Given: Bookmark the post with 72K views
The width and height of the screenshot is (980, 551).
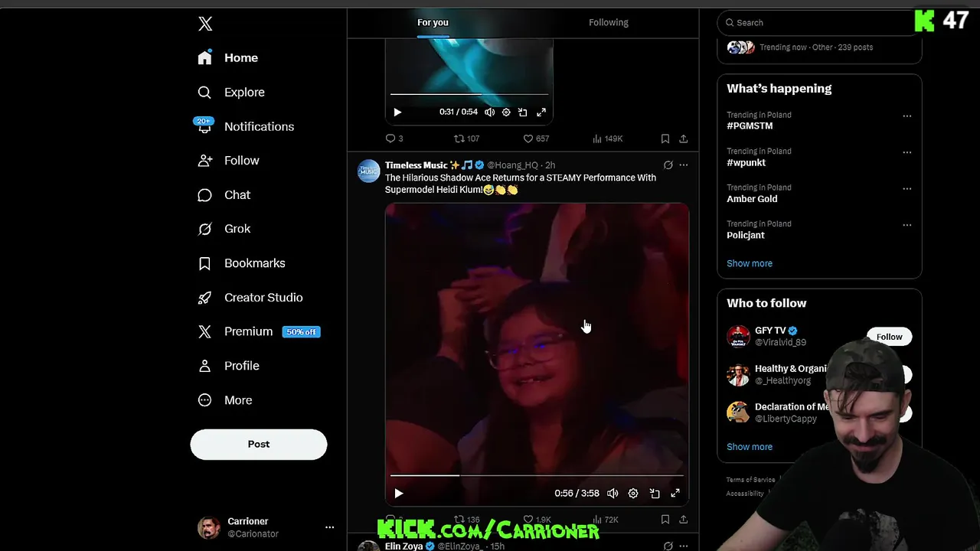Looking at the screenshot, I should (x=665, y=520).
